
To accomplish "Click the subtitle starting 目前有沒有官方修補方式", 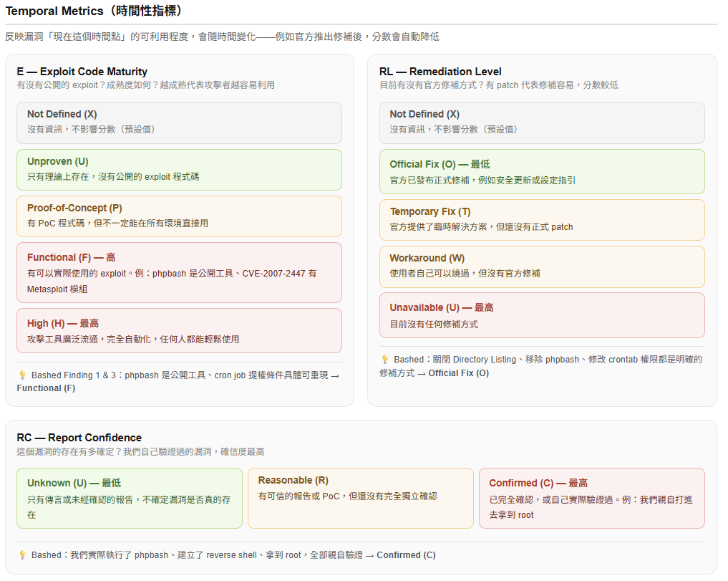I will click(x=499, y=85).
